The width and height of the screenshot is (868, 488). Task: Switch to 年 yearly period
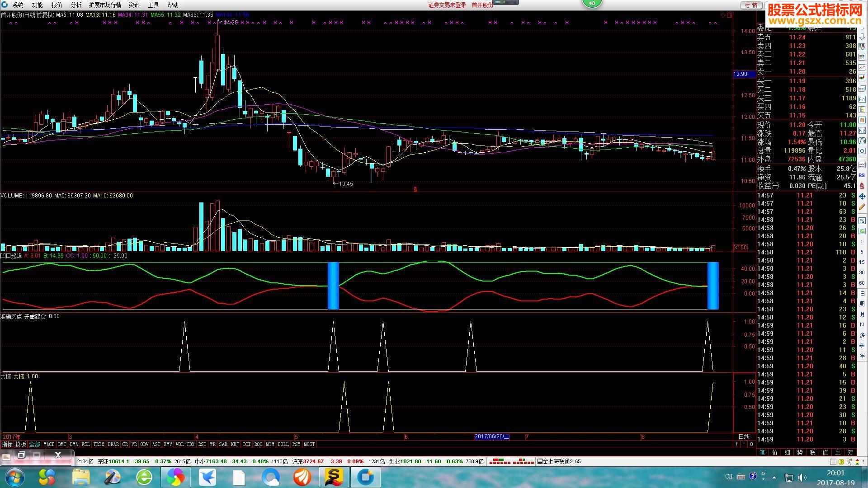862,356
